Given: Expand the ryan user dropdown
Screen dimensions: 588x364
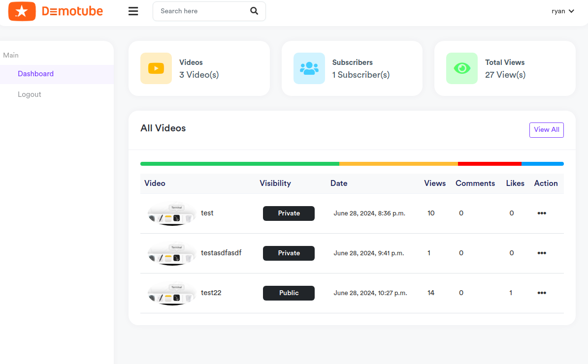Looking at the screenshot, I should 562,11.
